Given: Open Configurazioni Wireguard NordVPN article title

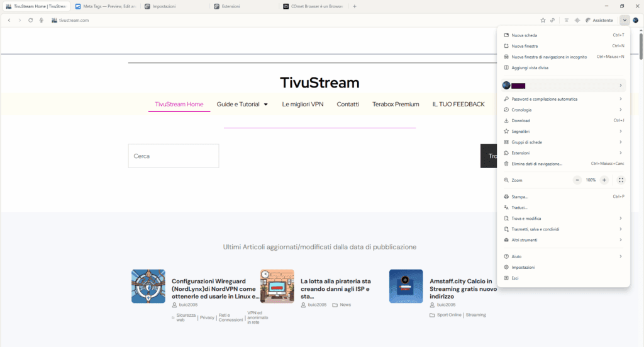Looking at the screenshot, I should point(215,288).
